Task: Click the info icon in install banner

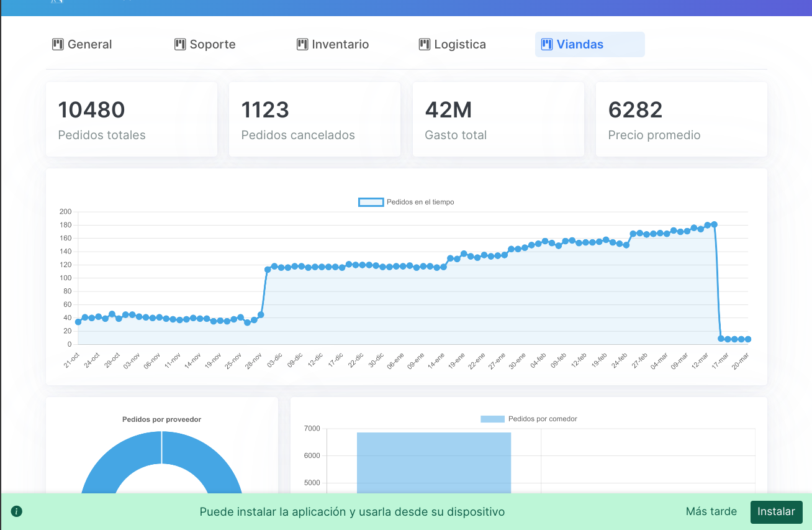Action: coord(17,511)
